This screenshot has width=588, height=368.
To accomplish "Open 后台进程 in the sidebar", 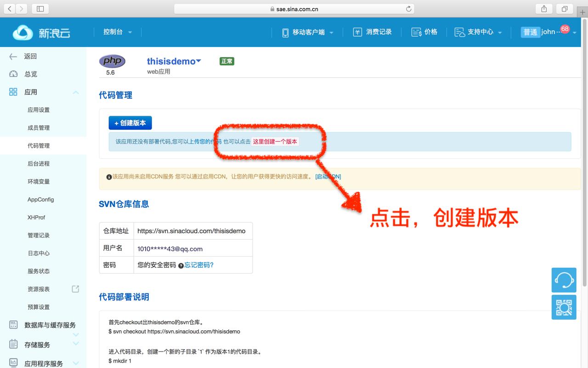I will 39,164.
